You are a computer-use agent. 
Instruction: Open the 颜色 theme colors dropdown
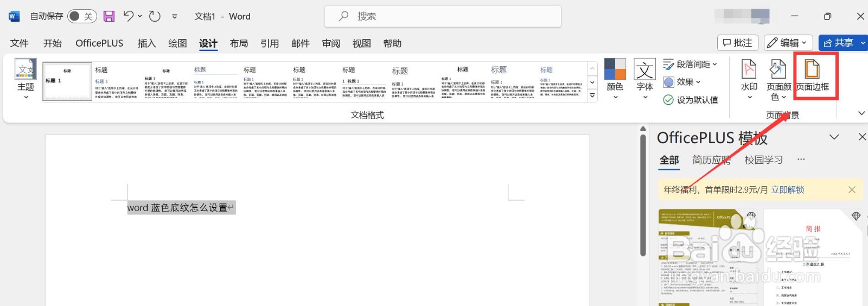615,79
